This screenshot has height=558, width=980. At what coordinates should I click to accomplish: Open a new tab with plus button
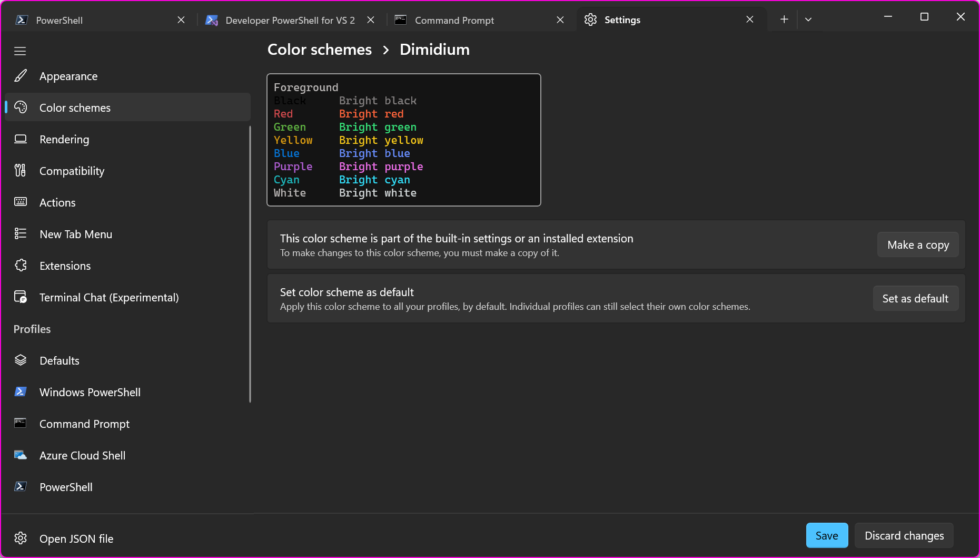point(784,19)
